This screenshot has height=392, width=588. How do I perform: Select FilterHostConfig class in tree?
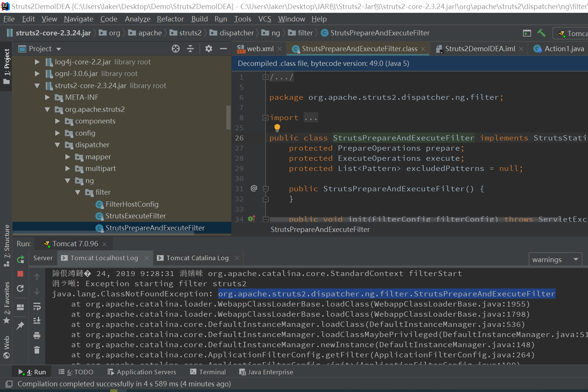coord(132,204)
